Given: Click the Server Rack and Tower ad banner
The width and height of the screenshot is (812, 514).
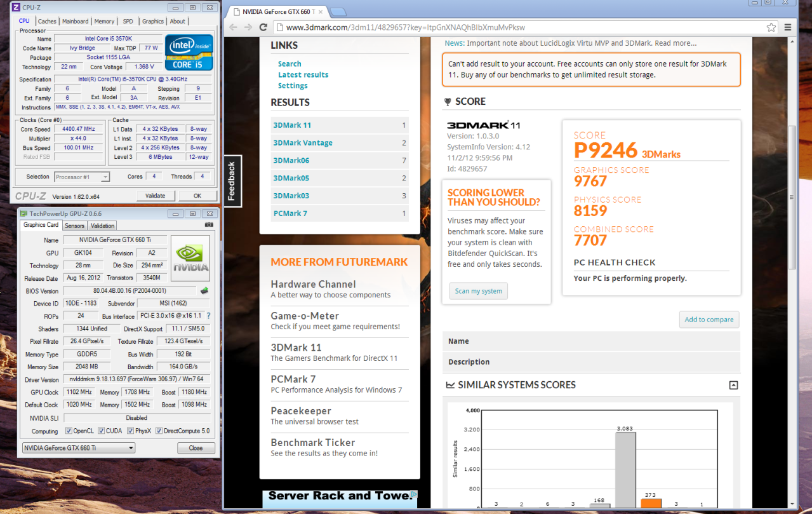Looking at the screenshot, I should (340, 499).
